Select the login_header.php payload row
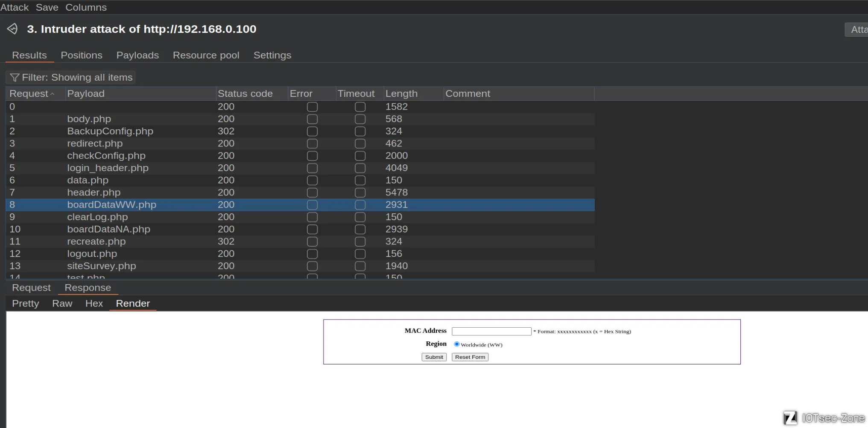The height and width of the screenshot is (428, 868). point(300,168)
